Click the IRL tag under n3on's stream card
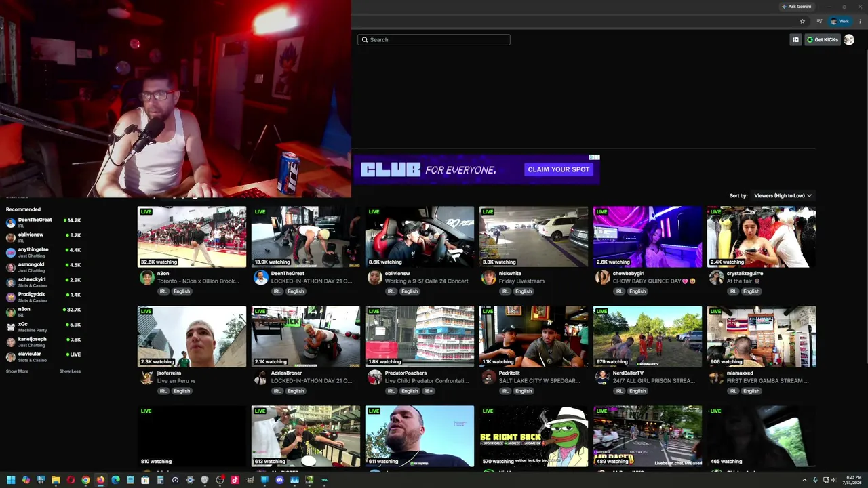868x488 pixels. tap(163, 291)
